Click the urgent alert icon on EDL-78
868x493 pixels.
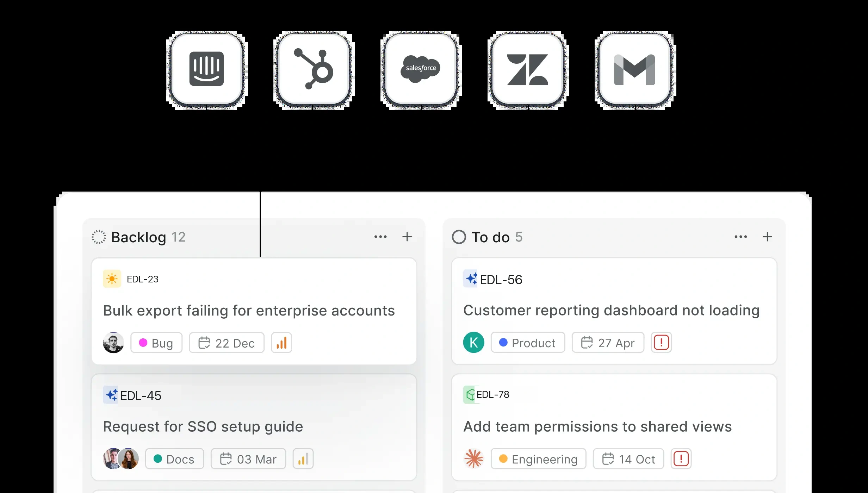[x=681, y=458]
